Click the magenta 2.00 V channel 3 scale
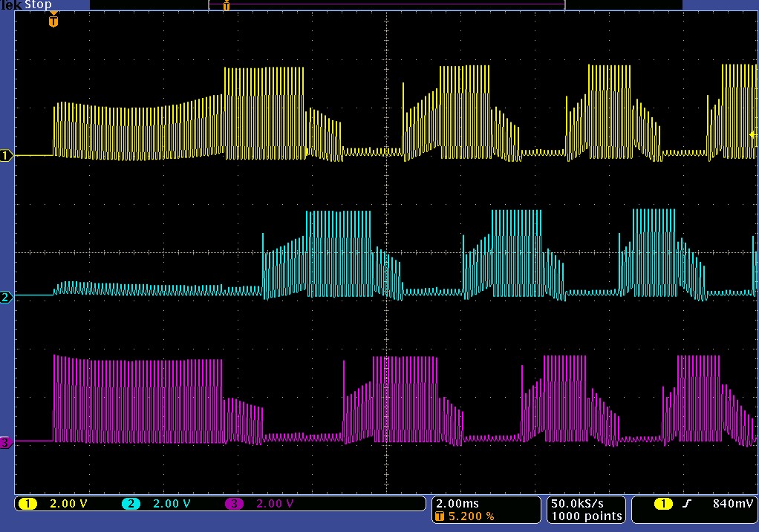This screenshot has height=532, width=759. (x=275, y=504)
